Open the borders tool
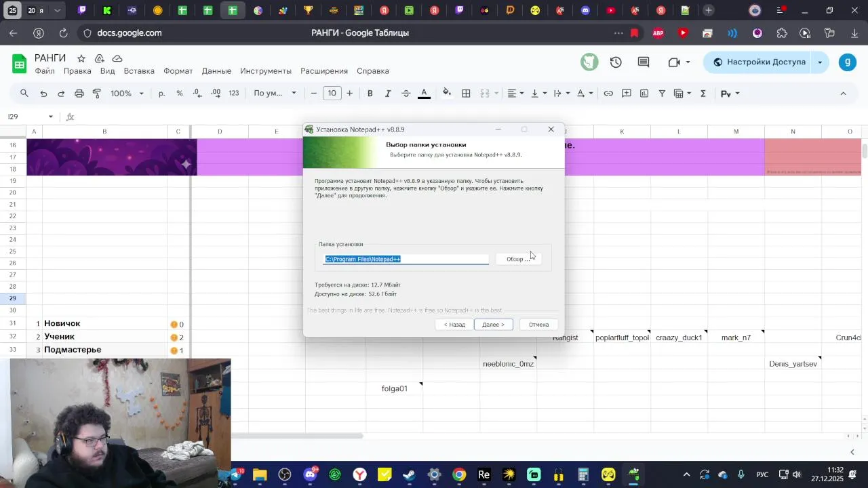 click(x=466, y=94)
